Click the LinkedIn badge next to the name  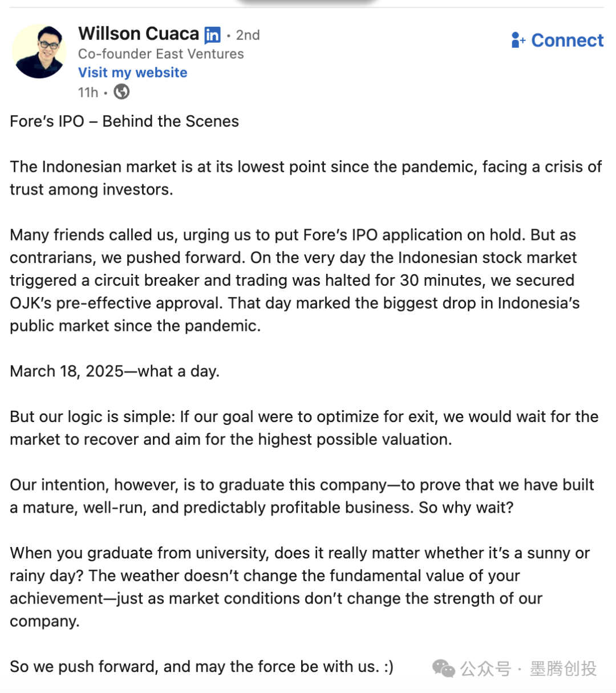coord(212,35)
